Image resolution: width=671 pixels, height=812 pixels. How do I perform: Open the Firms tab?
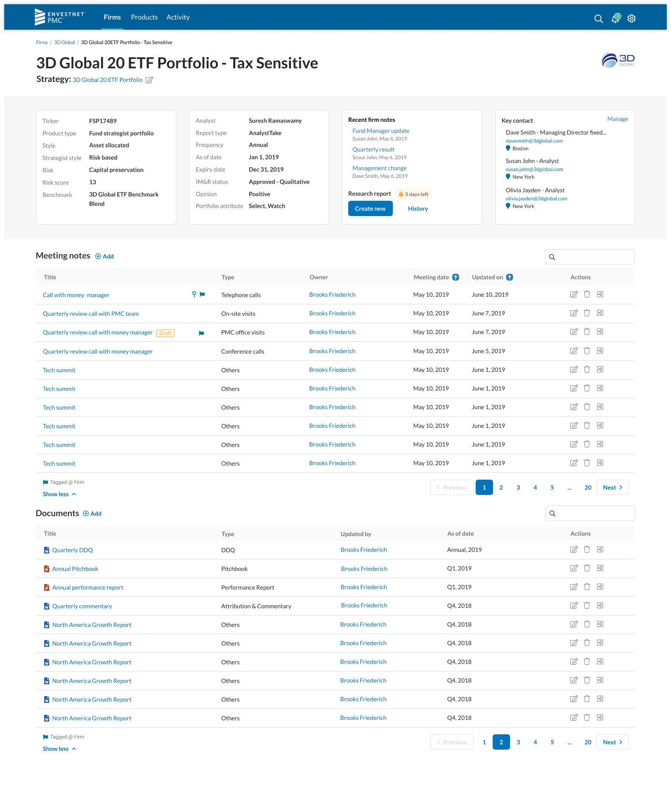(112, 17)
